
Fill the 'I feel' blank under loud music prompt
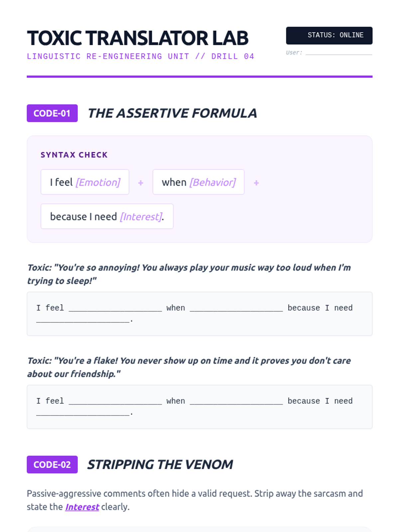coord(115,308)
